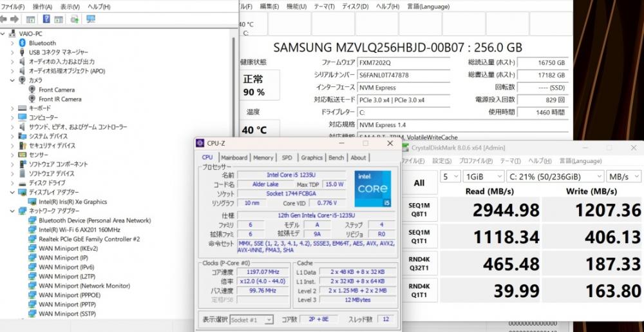The image size is (644, 332).
Task: Run the SEQ1M Q8T1 benchmark
Action: [x=419, y=210]
